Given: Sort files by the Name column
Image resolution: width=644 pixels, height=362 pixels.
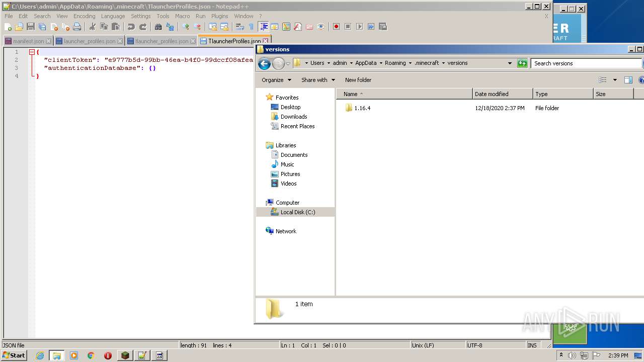Looking at the screenshot, I should click(405, 94).
